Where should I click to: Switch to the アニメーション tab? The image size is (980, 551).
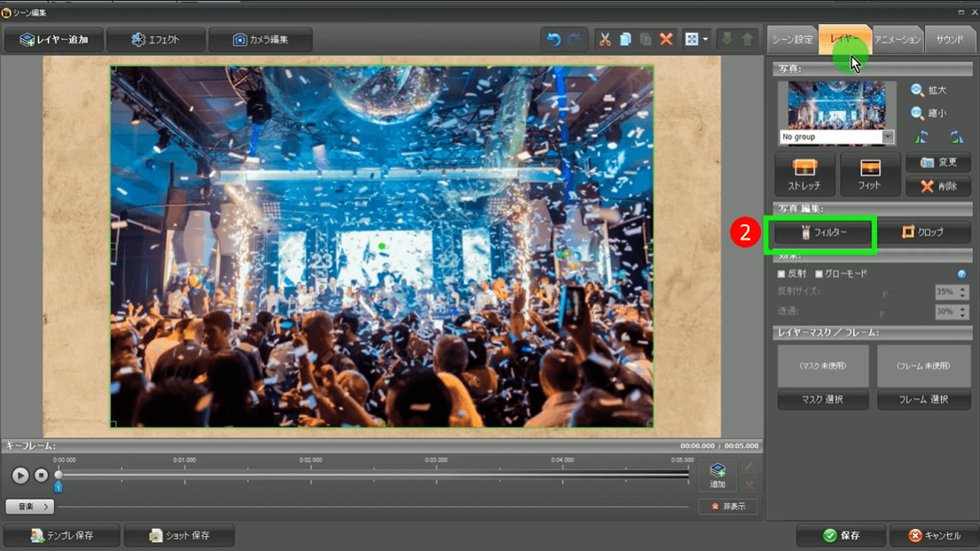pyautogui.click(x=898, y=40)
